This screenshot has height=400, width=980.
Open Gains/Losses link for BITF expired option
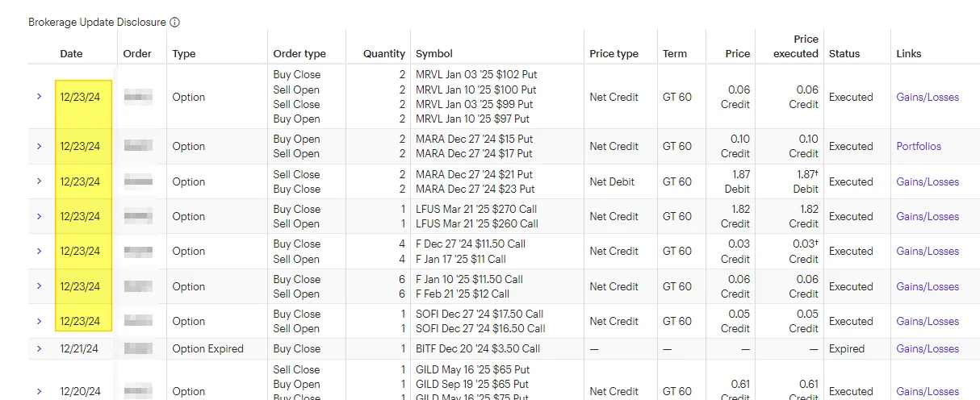point(928,348)
